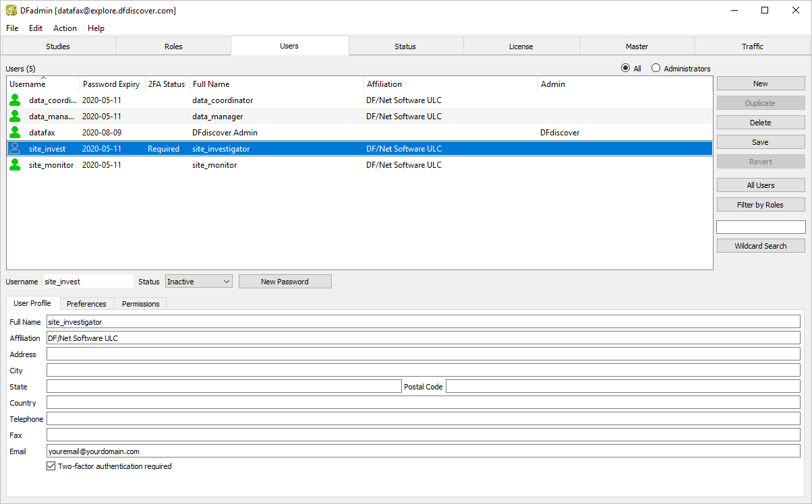Sort users by Password Expiry column

click(111, 84)
